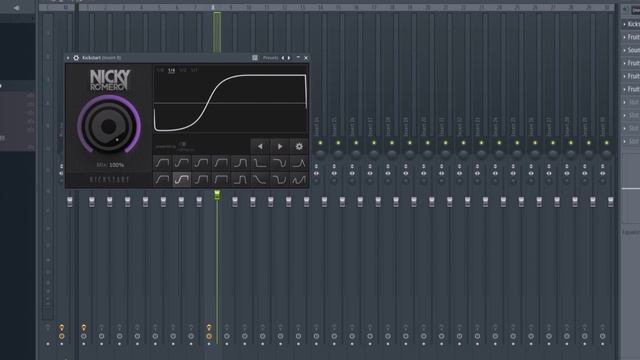Choose the L-shaped falling step curve

coord(260,163)
